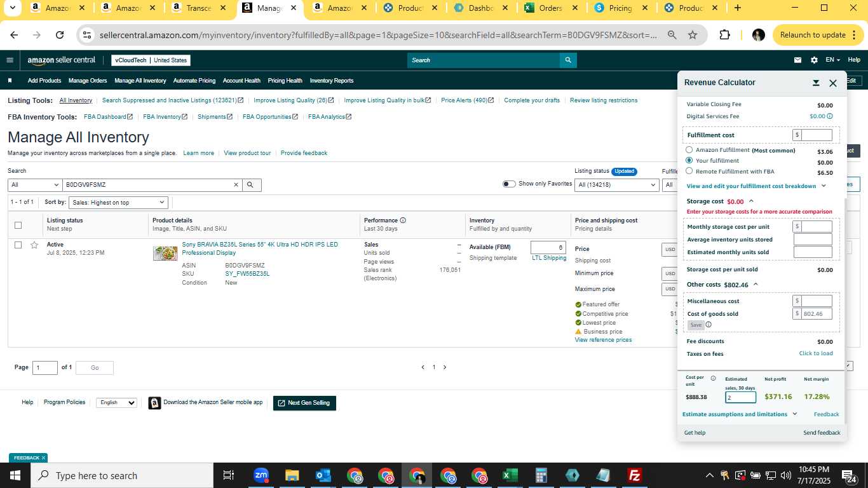Select the Your fulfillment radio option

click(x=689, y=161)
